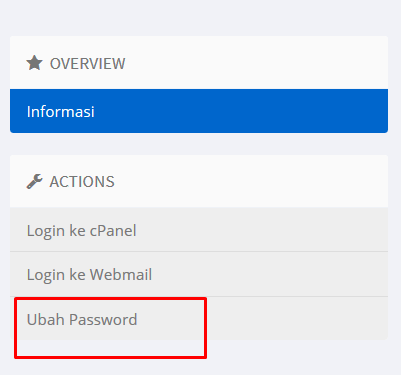Screen dimensions: 401x375
Task: Click the word Password in the highlighted item
Action: (103, 319)
